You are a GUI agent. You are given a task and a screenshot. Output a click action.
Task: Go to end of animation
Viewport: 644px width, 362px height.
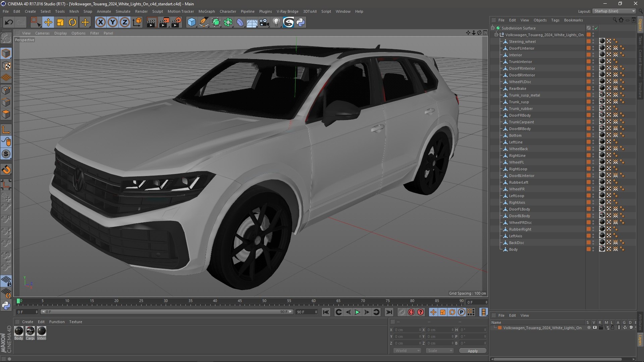coord(389,312)
